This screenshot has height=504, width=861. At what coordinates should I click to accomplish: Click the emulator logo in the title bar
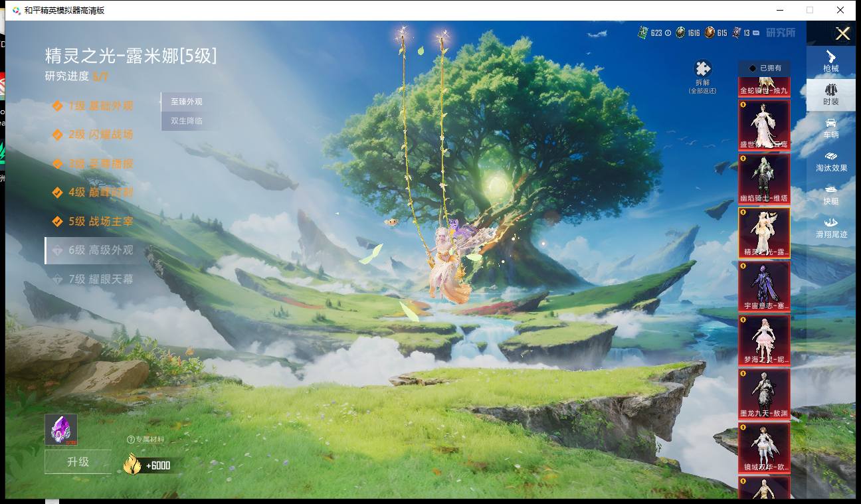coord(16,10)
